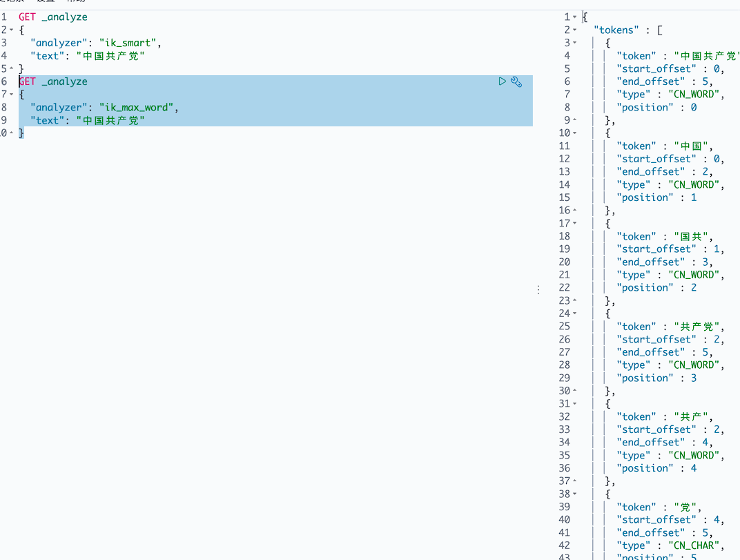Click the "text" line in the ik_smart request

click(87, 56)
